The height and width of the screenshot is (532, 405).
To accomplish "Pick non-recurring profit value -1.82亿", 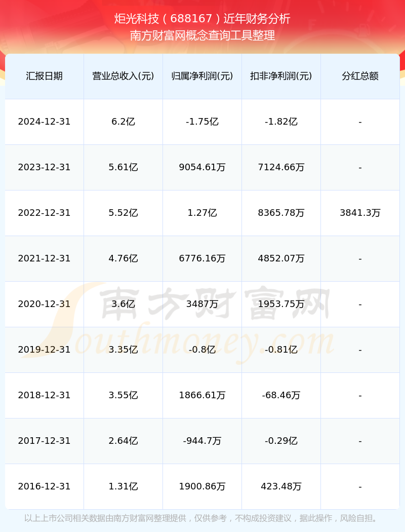I will tap(281, 122).
